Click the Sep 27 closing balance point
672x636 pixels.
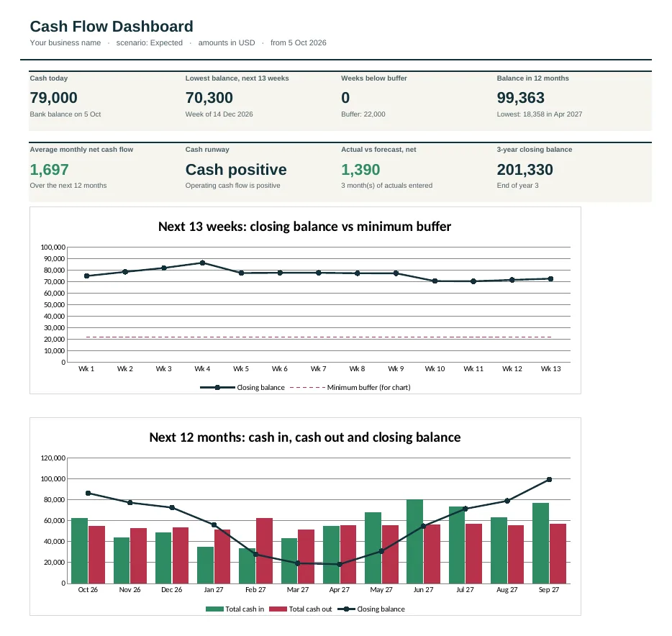pos(550,480)
